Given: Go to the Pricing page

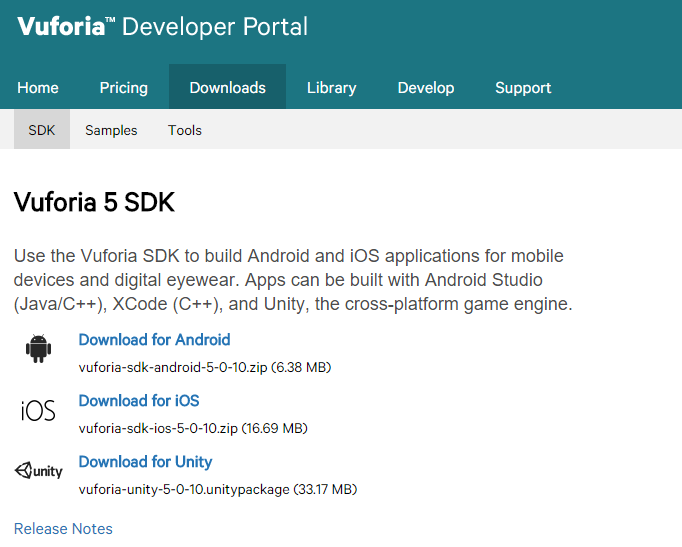Looking at the screenshot, I should point(124,88).
